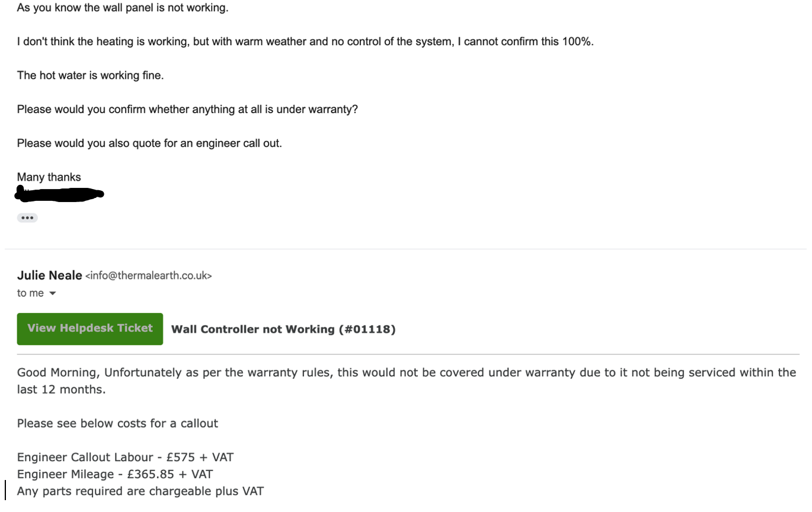The width and height of the screenshot is (812, 512).
Task: Click the info@thermalearth.co.uk email address
Action: tap(149, 276)
